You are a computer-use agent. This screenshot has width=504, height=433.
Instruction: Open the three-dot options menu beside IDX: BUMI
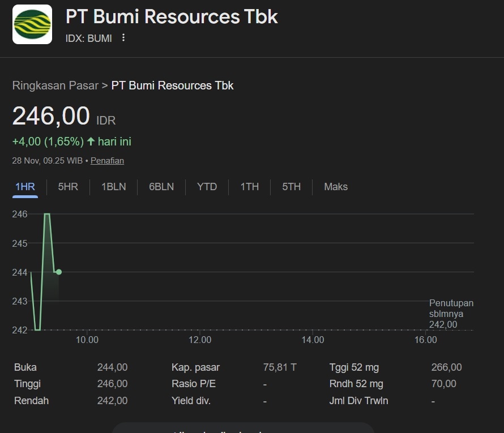123,38
